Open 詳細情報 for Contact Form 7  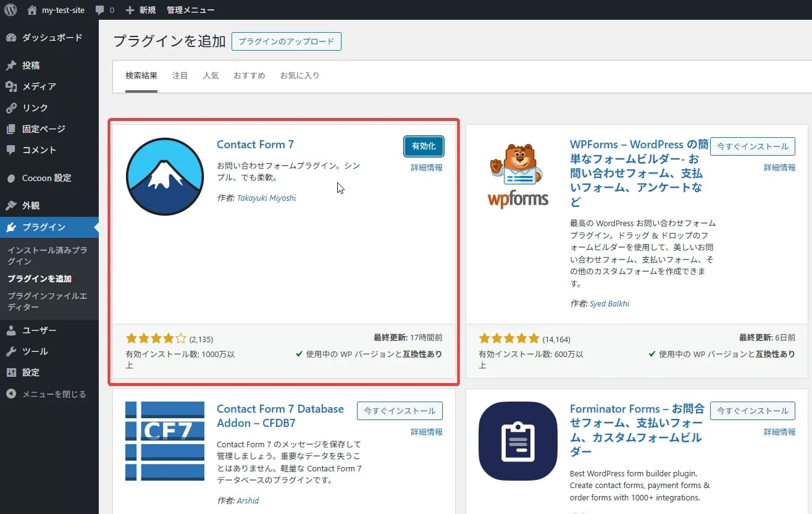click(x=426, y=167)
